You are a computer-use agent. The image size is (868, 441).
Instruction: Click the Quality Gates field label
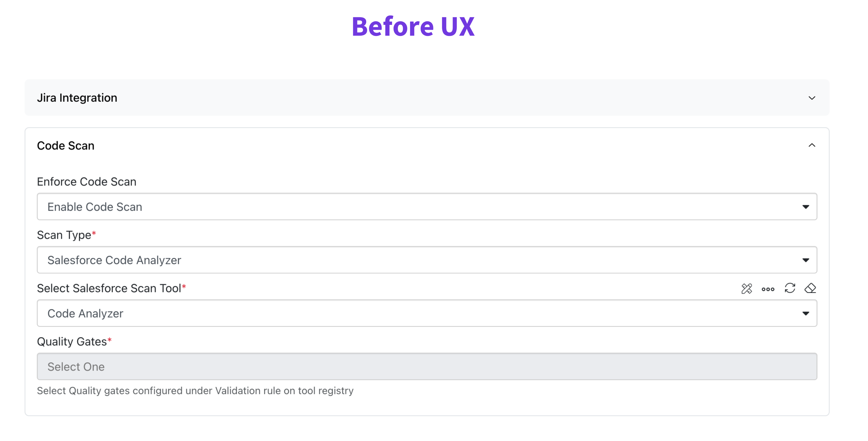click(x=72, y=342)
